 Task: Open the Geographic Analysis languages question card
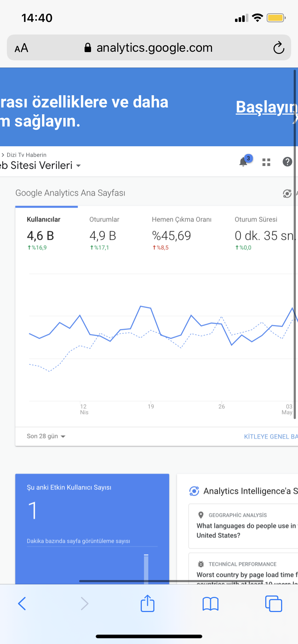coord(243,526)
